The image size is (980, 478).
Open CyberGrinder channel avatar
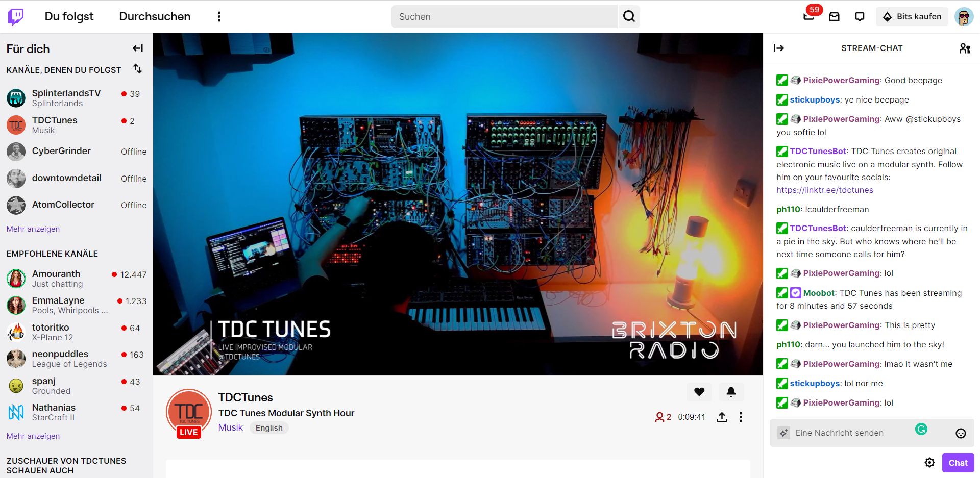pyautogui.click(x=16, y=152)
